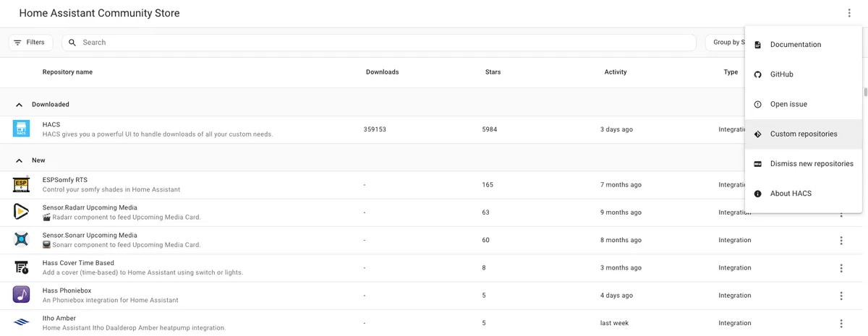Open the top-right three-dot overflow menu
The height and width of the screenshot is (336, 868).
(850, 13)
